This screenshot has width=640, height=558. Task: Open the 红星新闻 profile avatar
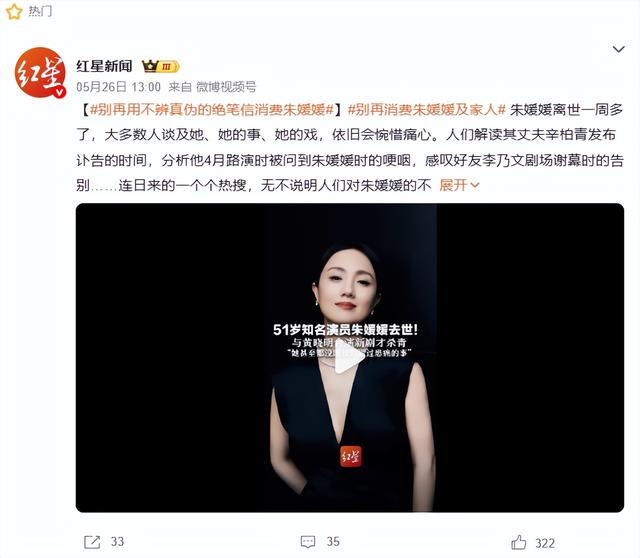[x=40, y=73]
